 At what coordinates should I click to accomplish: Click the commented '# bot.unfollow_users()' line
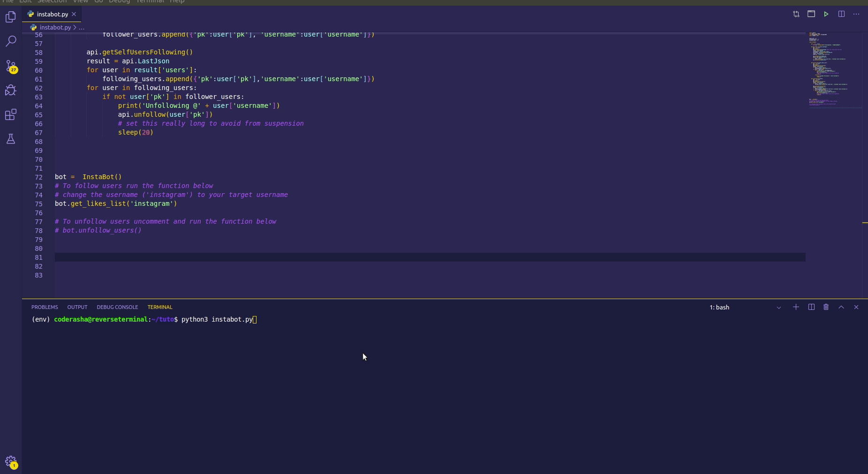click(98, 230)
